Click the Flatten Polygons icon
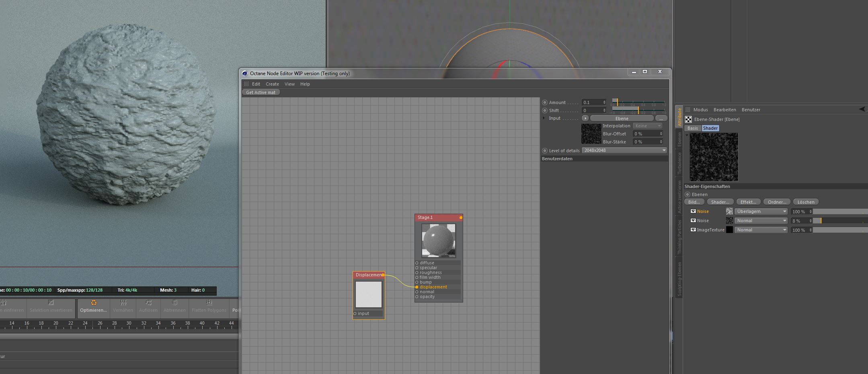868x374 pixels. [x=209, y=302]
